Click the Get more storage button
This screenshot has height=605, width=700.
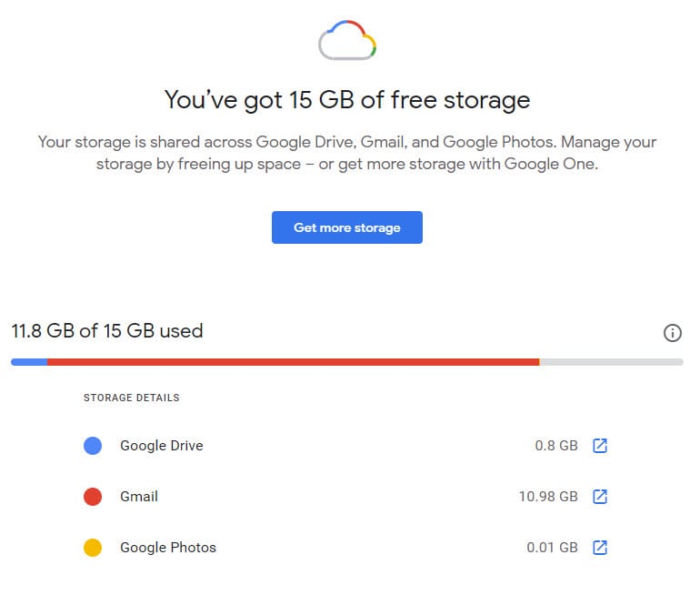pos(346,227)
